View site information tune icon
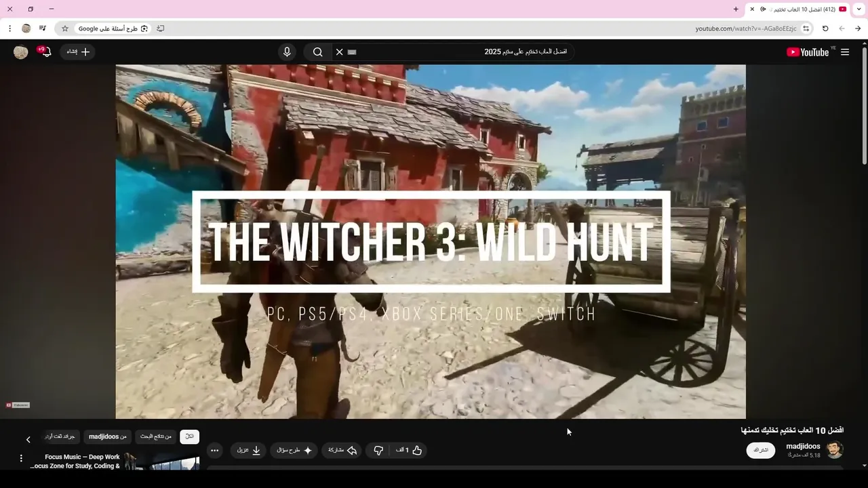 coord(806,28)
